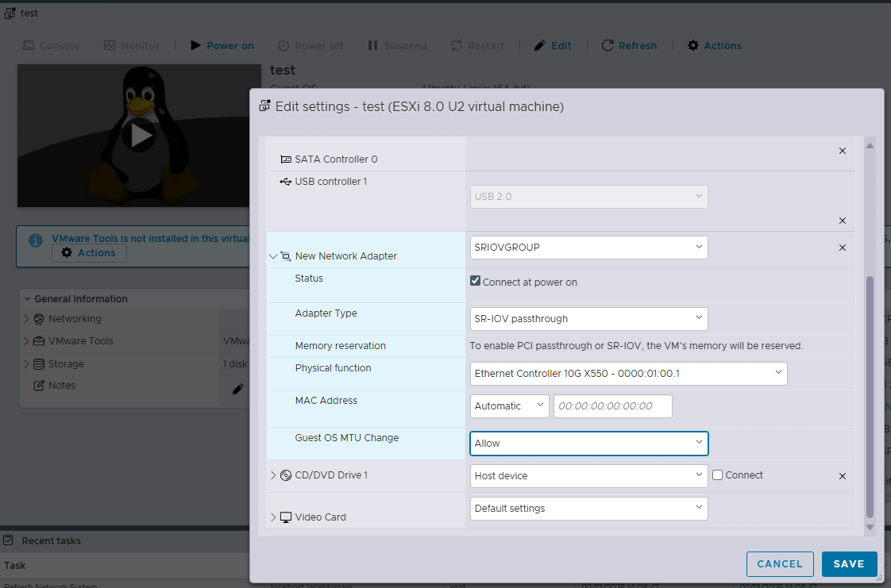Screen dimensions: 891x588
Task: Refresh the VM page
Action: point(629,46)
